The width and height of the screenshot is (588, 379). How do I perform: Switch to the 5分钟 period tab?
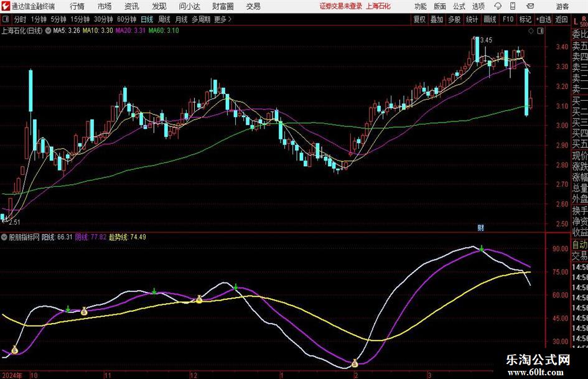click(58, 19)
